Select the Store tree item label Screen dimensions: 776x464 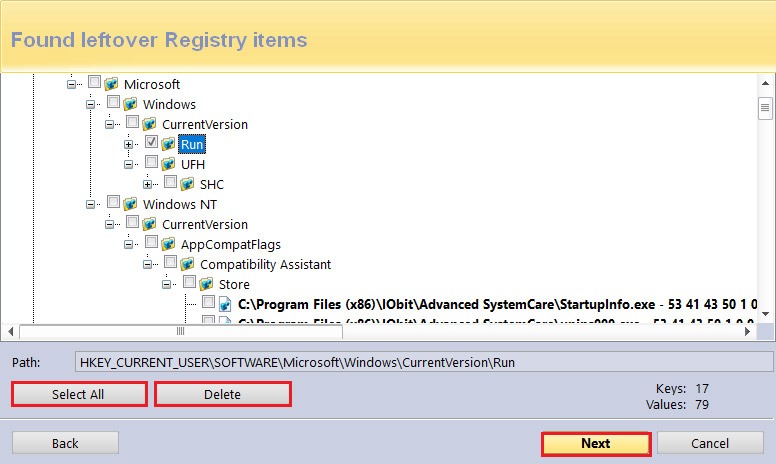tap(234, 284)
